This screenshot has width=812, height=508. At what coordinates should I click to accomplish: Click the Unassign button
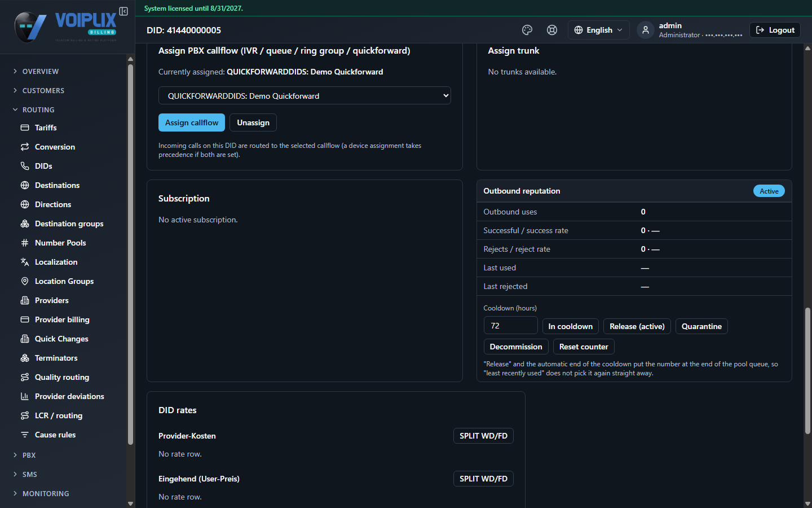coord(253,122)
